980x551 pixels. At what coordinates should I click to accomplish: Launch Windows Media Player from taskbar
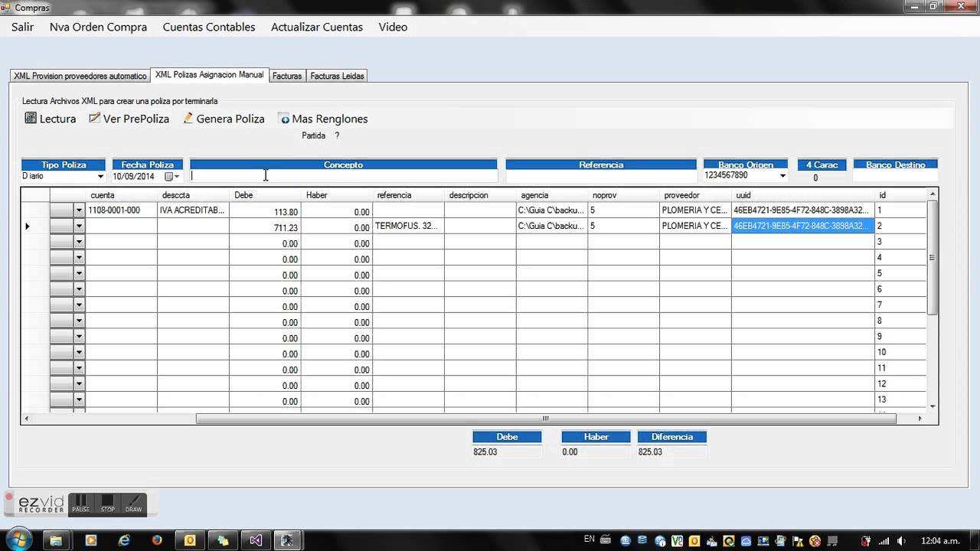point(90,540)
